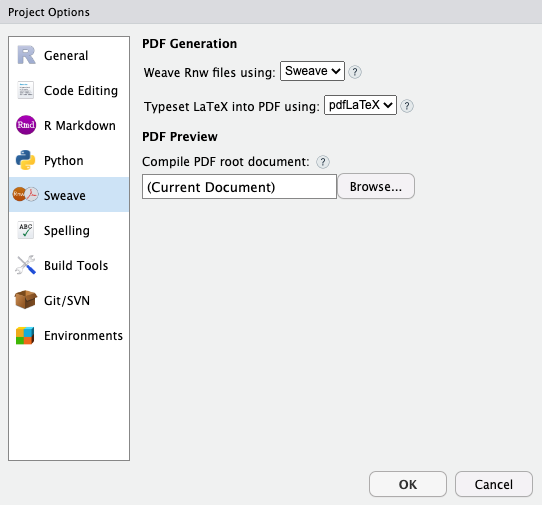Click the Code Editing document icon
The height and width of the screenshot is (505, 542).
pyautogui.click(x=26, y=90)
